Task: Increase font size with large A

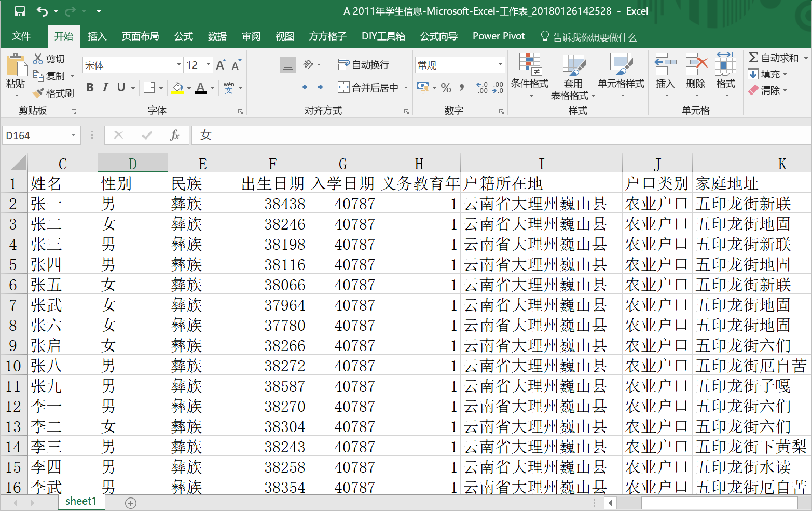Action: (x=221, y=65)
